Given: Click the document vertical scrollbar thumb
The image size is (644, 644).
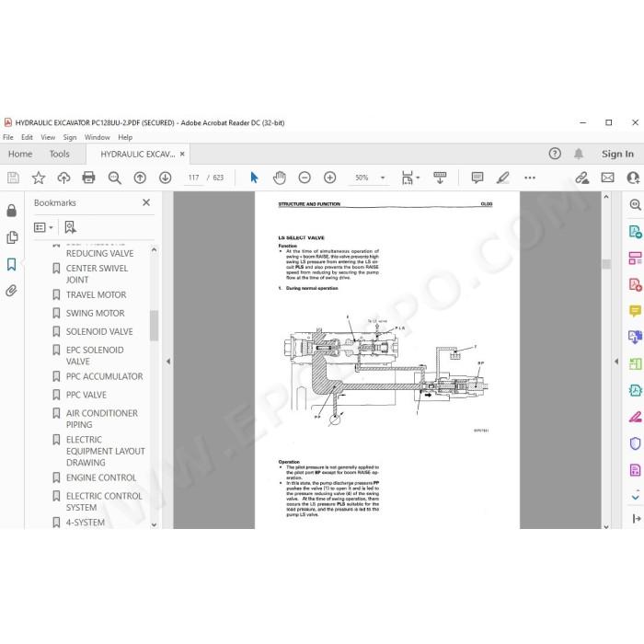Looking at the screenshot, I should 606,264.
